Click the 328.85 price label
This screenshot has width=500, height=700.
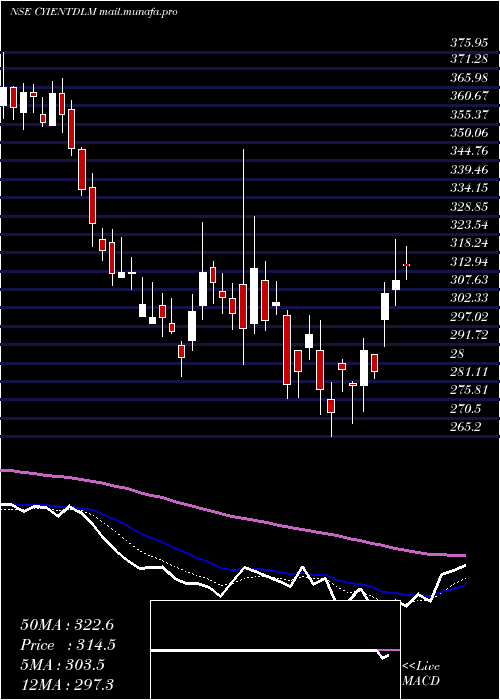tap(469, 206)
